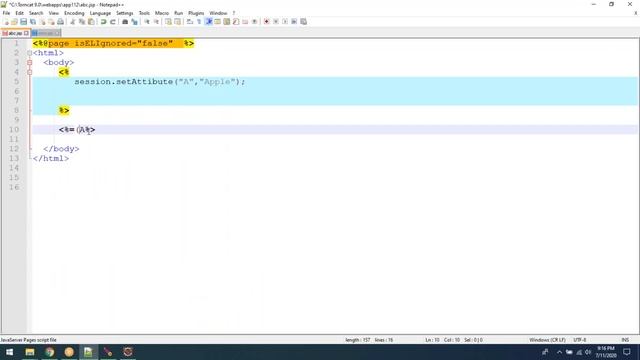Click 'Windows (CR LF)' in status bar
This screenshot has width=640, height=360.
[547, 340]
